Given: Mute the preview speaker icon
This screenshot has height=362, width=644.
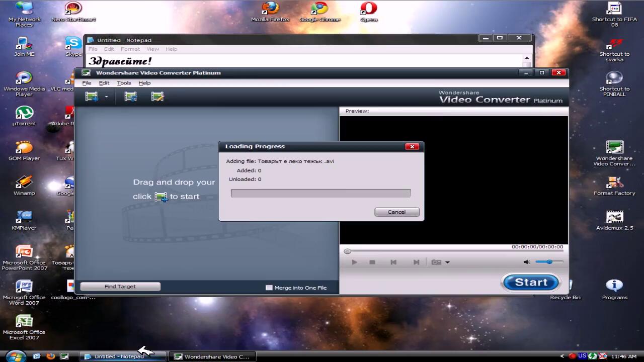Looking at the screenshot, I should (527, 262).
